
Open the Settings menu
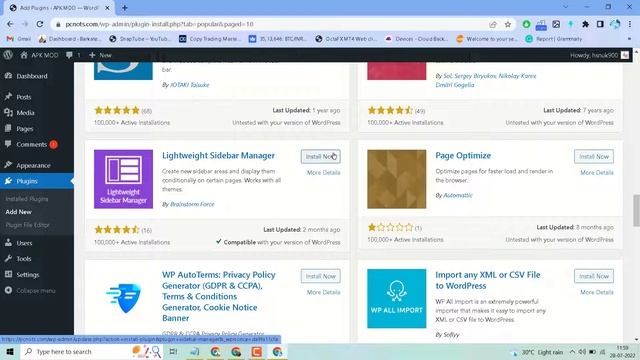[27, 275]
